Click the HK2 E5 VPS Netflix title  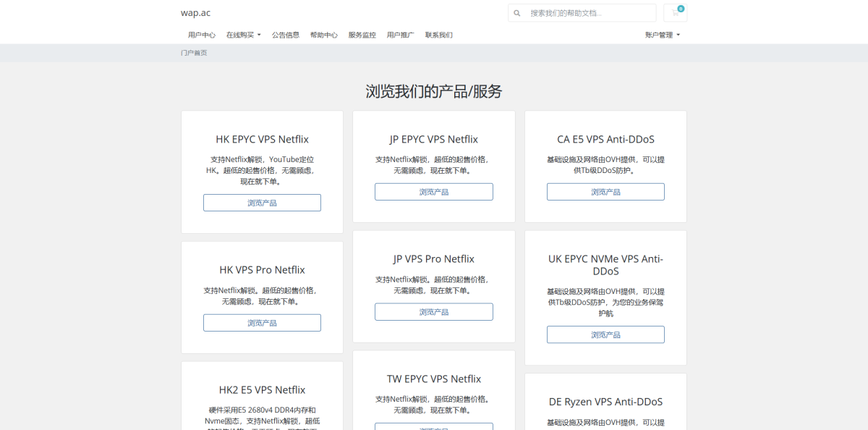(262, 389)
